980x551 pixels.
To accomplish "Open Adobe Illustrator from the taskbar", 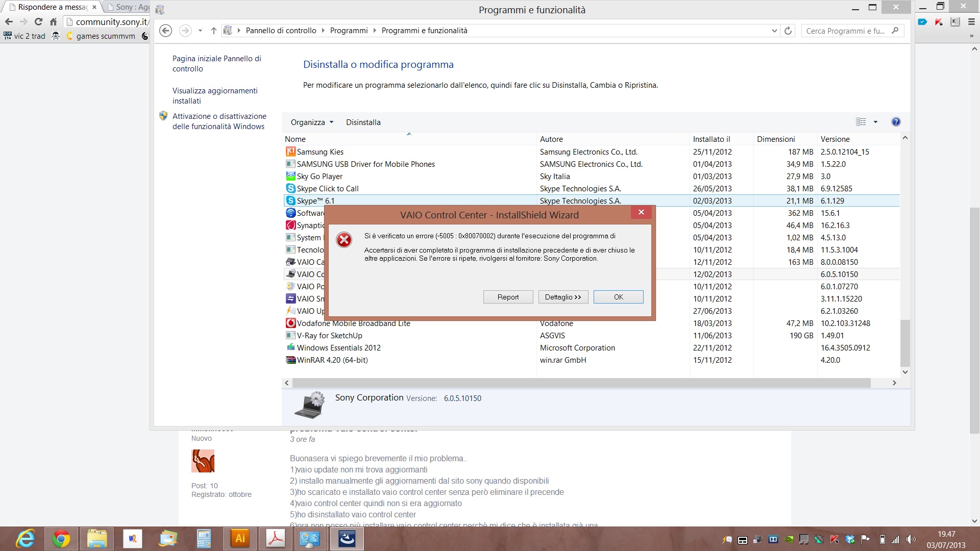I will 240,539.
